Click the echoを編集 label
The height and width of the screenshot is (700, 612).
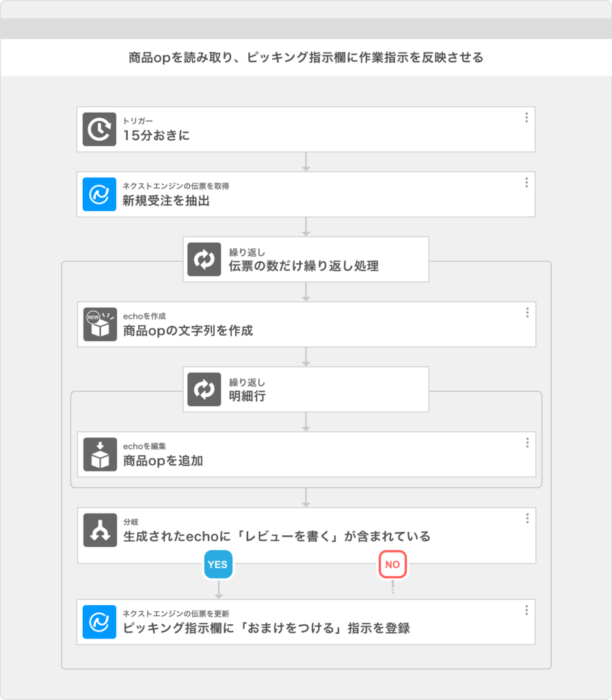pyautogui.click(x=144, y=446)
